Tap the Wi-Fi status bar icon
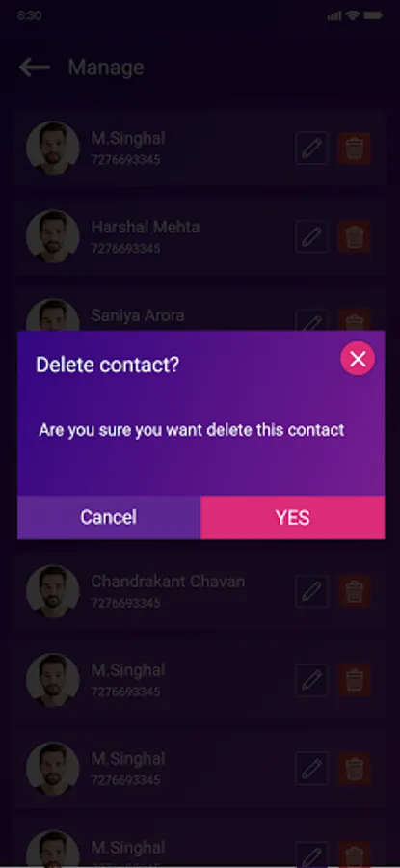 pos(352,14)
